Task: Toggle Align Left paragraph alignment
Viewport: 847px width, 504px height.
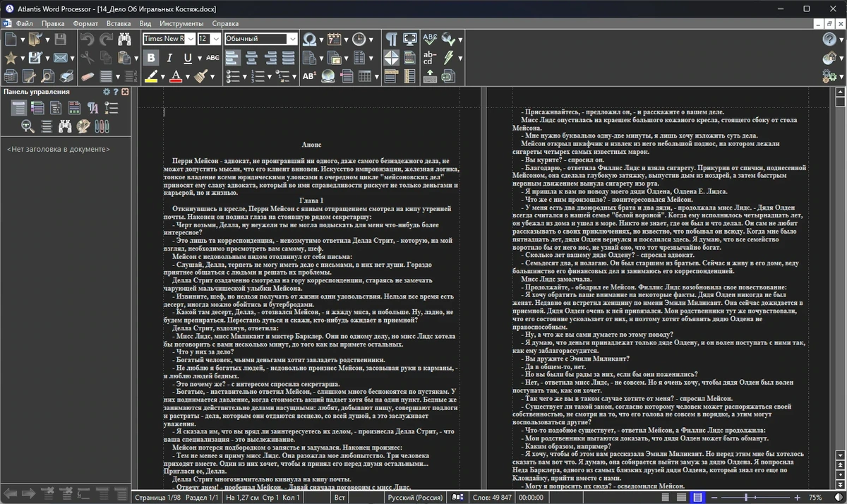Action: pos(232,58)
